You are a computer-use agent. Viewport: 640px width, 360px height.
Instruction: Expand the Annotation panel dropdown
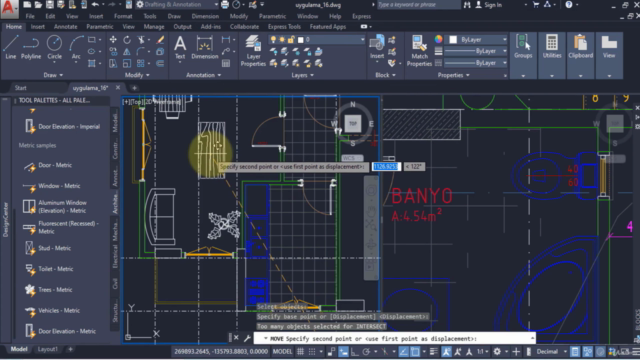click(x=204, y=75)
